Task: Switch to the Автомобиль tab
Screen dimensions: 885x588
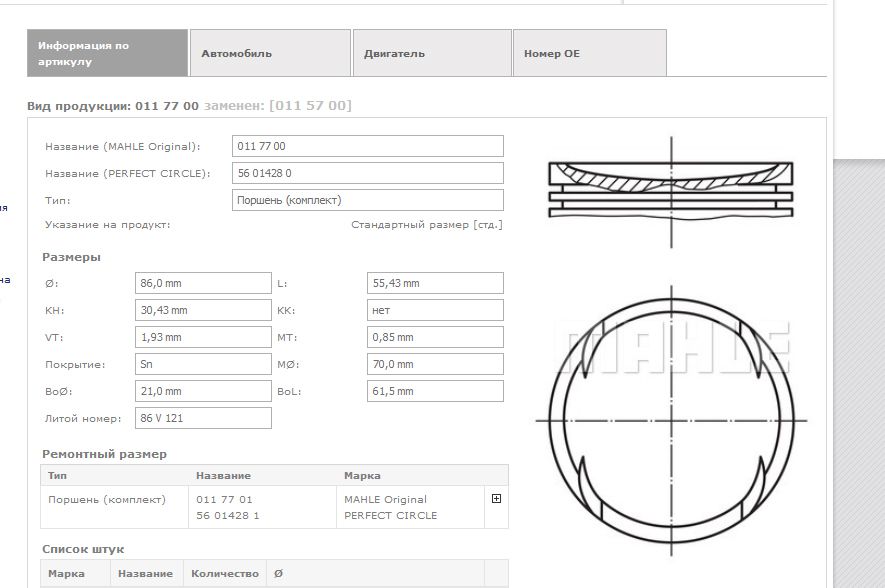Action: coord(270,53)
